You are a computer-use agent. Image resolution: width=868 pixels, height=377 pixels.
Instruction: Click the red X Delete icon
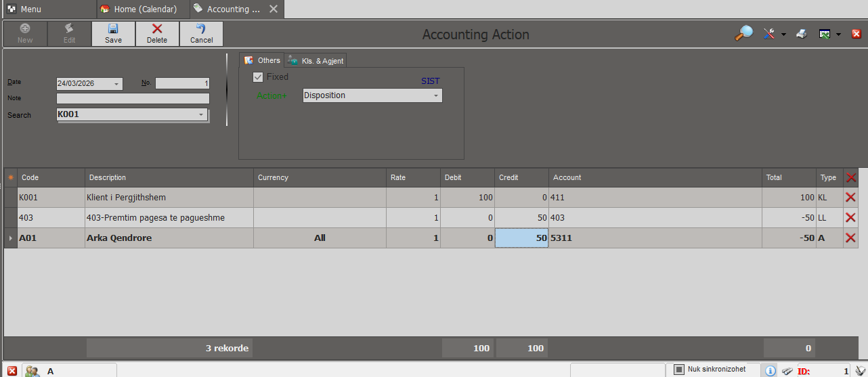click(157, 28)
